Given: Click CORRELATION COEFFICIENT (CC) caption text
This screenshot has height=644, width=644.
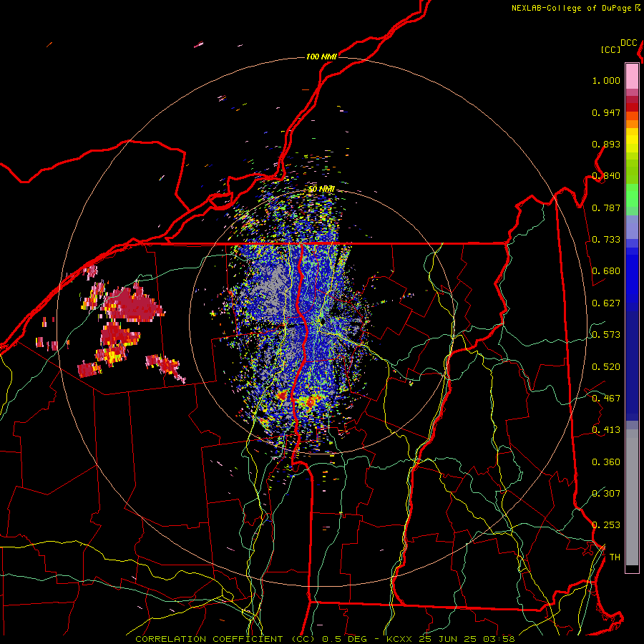Looking at the screenshot, I should point(225,639).
